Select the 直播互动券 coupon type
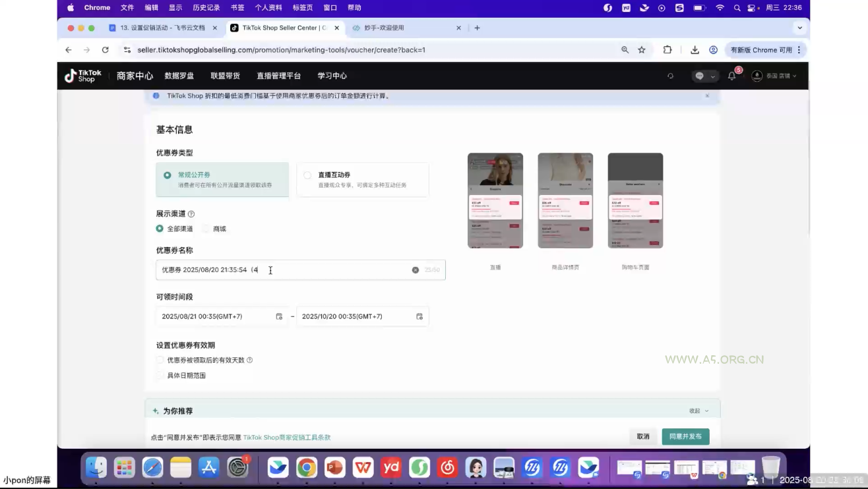This screenshot has width=868, height=489. pyautogui.click(x=307, y=175)
